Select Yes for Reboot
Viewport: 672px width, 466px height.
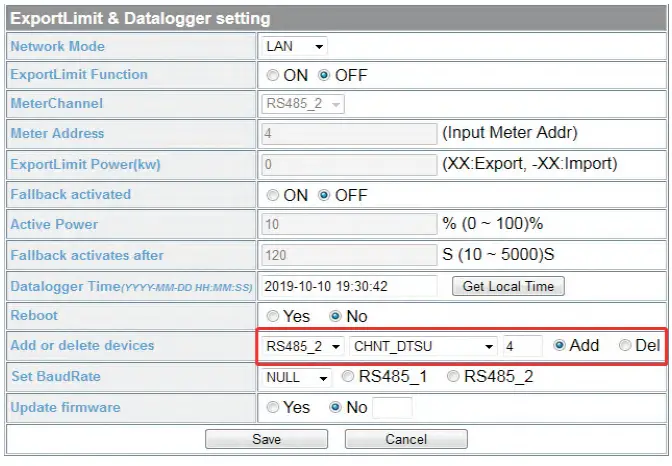click(273, 316)
